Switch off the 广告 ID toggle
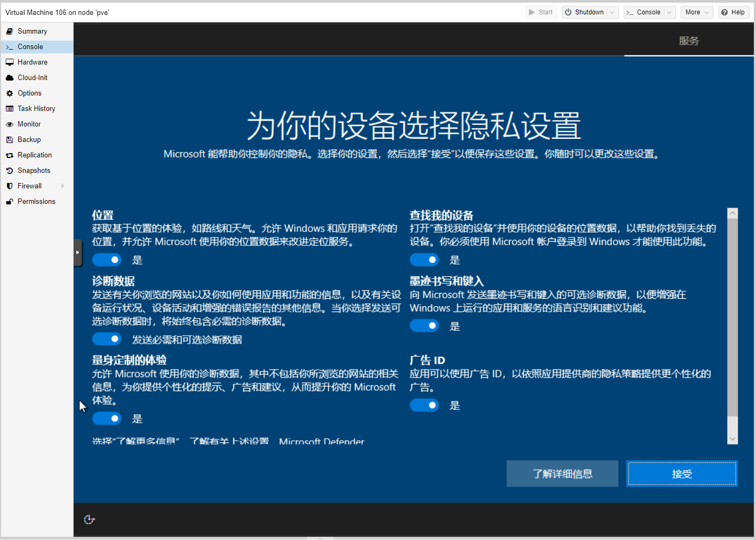 424,406
